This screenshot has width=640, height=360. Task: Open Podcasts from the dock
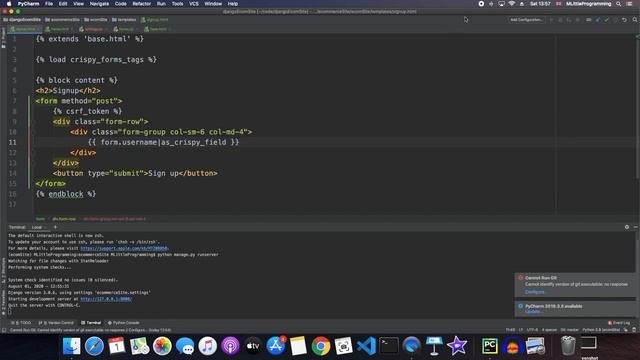click(230, 346)
